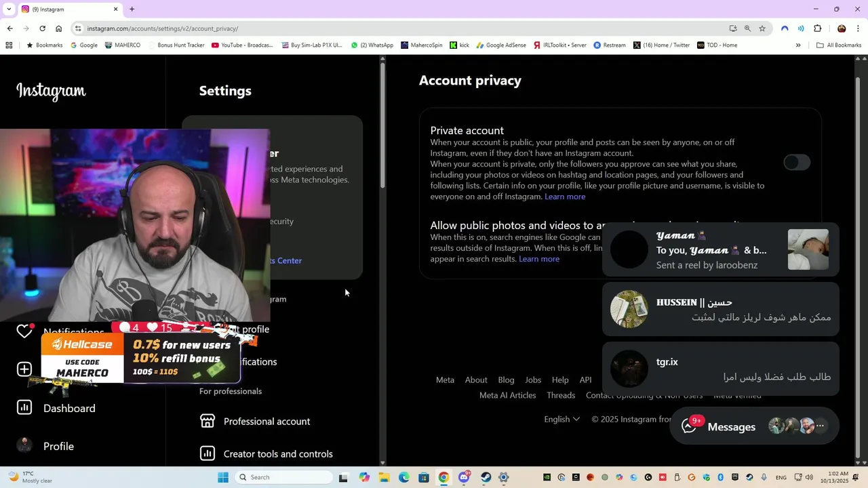The width and height of the screenshot is (868, 488).
Task: Open the Bonus Hunt Tracker bookmark
Action: point(176,45)
